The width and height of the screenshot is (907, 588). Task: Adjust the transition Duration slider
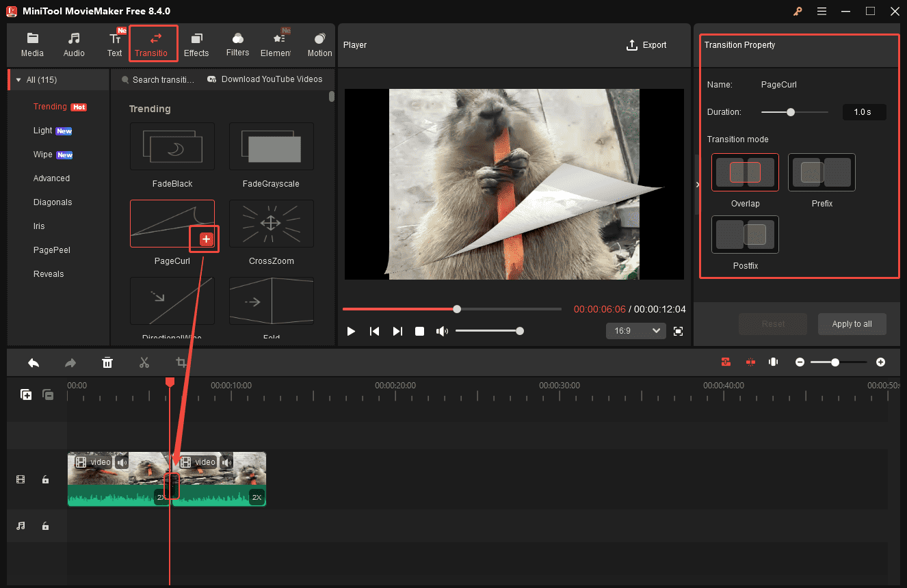click(x=791, y=111)
